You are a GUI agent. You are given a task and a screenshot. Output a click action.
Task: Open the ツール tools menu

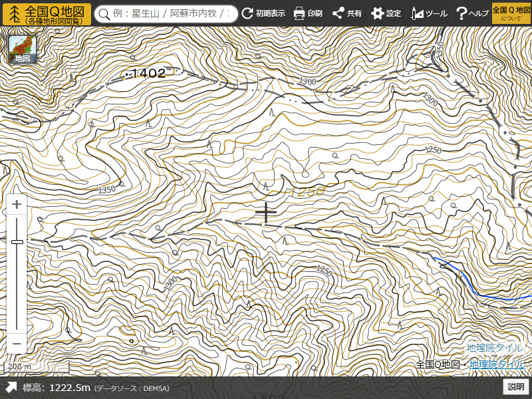pyautogui.click(x=429, y=13)
